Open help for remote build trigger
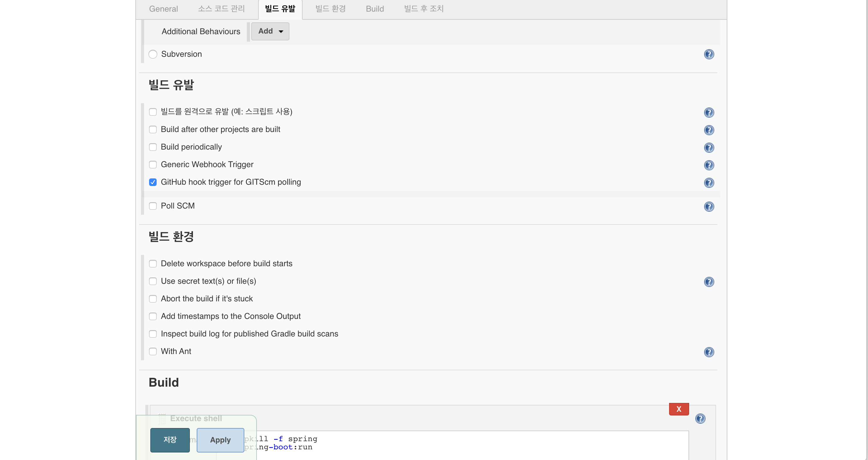 709,112
